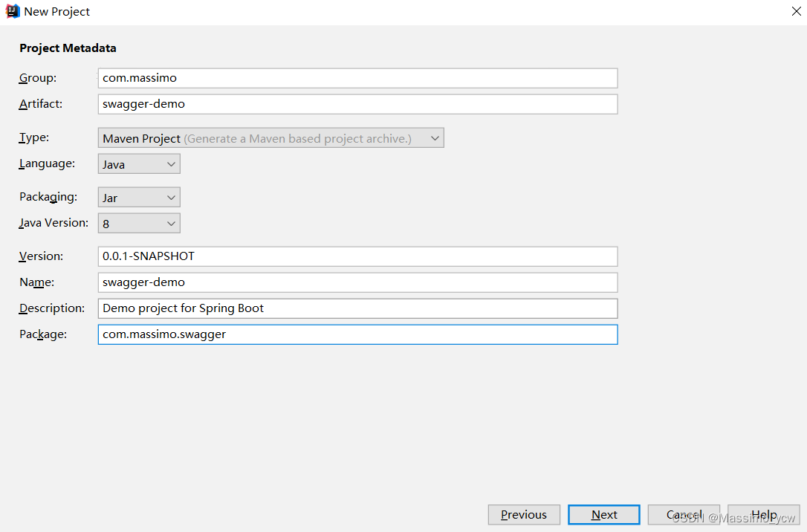Open the Type dropdown Maven Project

click(x=270, y=138)
